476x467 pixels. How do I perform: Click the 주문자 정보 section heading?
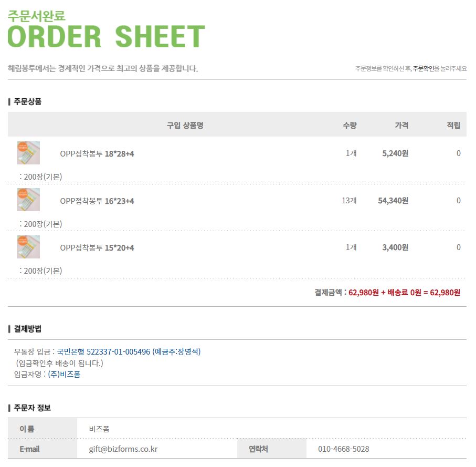coord(32,408)
